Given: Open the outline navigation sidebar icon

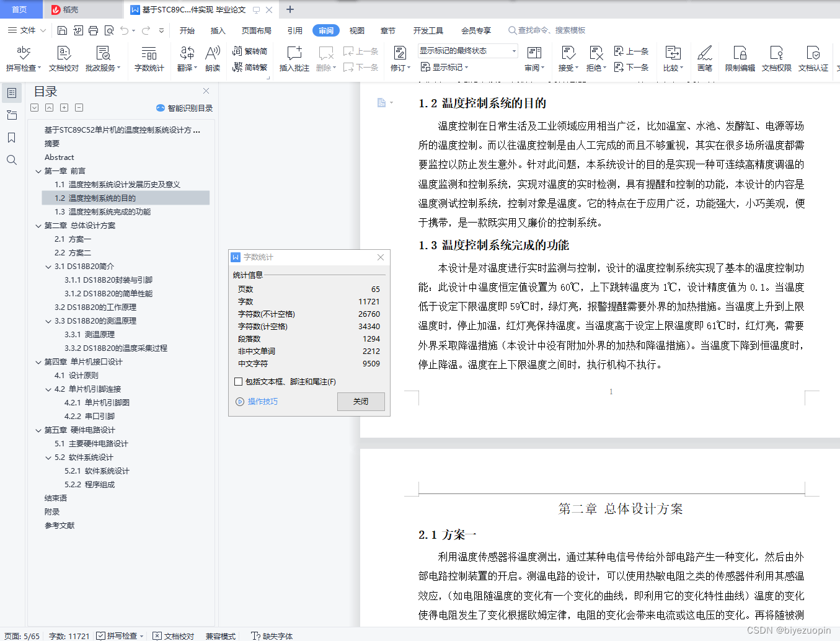Looking at the screenshot, I should point(12,93).
